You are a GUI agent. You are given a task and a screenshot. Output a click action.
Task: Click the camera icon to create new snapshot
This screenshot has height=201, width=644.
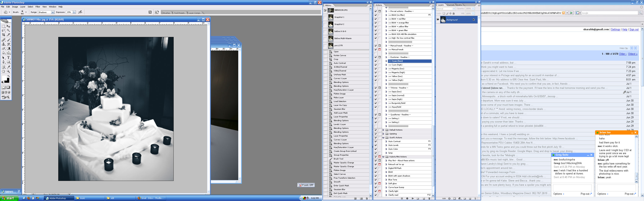[361, 199]
